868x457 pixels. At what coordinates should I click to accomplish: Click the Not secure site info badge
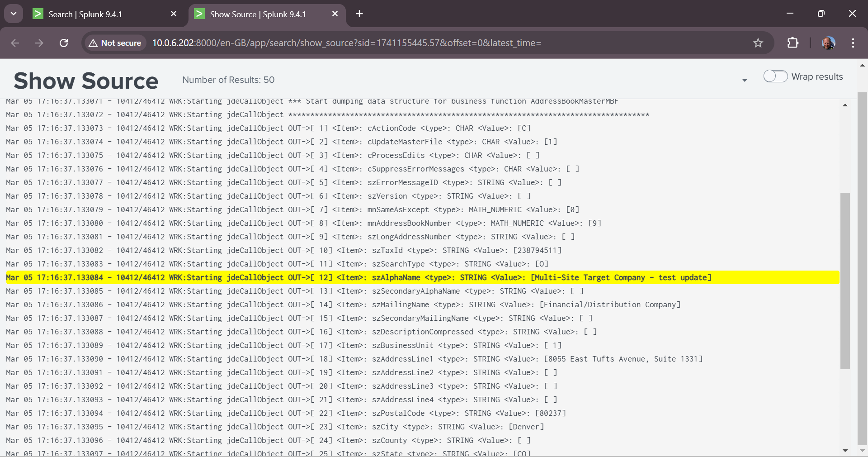tap(115, 43)
